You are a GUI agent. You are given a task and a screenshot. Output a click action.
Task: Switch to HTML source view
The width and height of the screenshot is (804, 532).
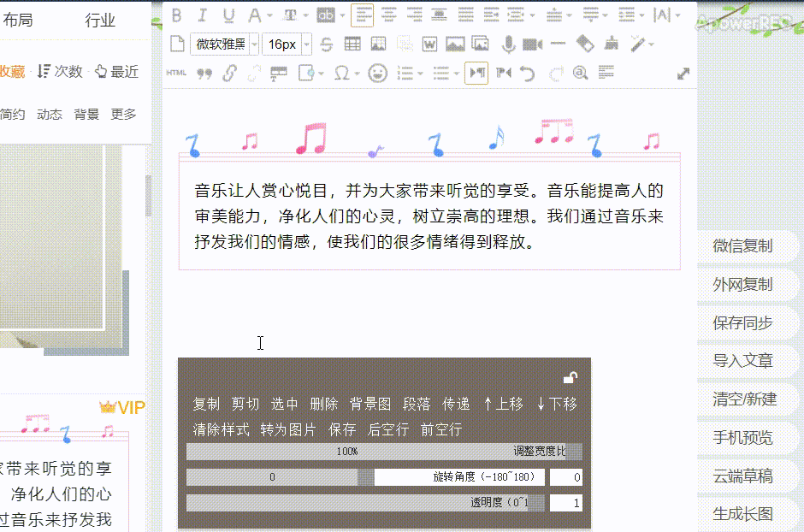(x=176, y=73)
